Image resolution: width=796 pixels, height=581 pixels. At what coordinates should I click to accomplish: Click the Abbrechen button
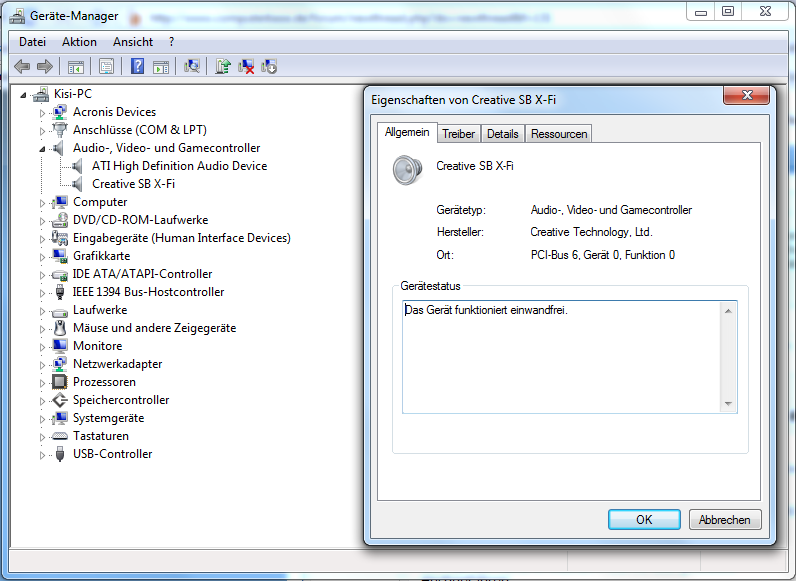click(724, 520)
